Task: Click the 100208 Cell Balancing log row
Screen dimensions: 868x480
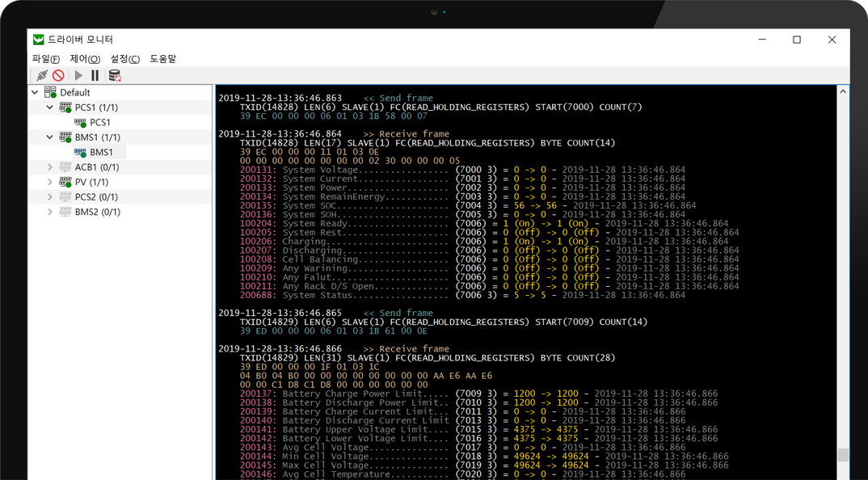Action: point(489,259)
